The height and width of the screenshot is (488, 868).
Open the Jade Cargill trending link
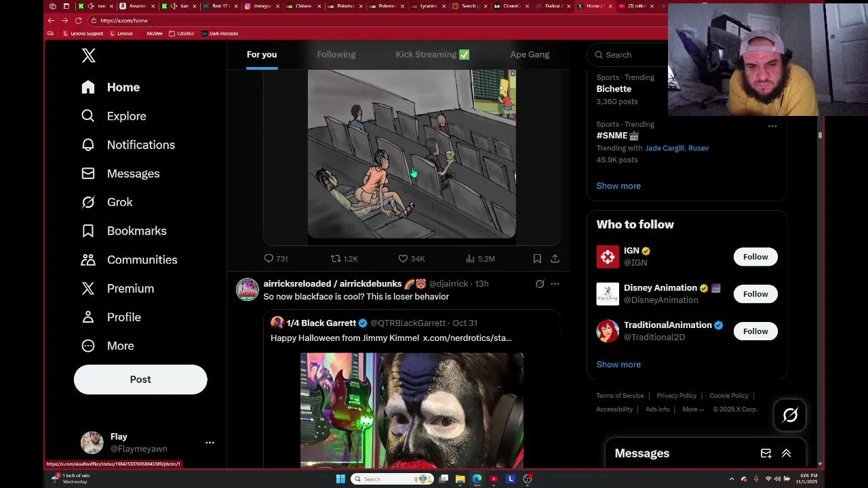(x=665, y=148)
